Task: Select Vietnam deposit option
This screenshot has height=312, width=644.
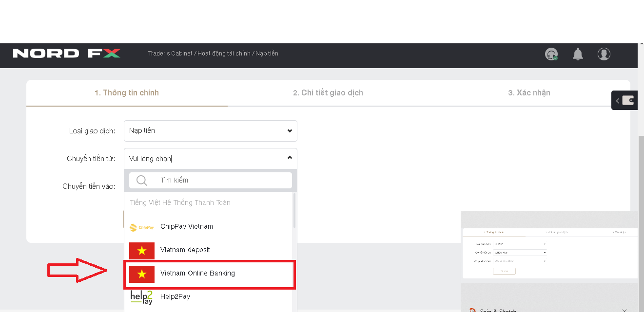Action: tap(209, 250)
